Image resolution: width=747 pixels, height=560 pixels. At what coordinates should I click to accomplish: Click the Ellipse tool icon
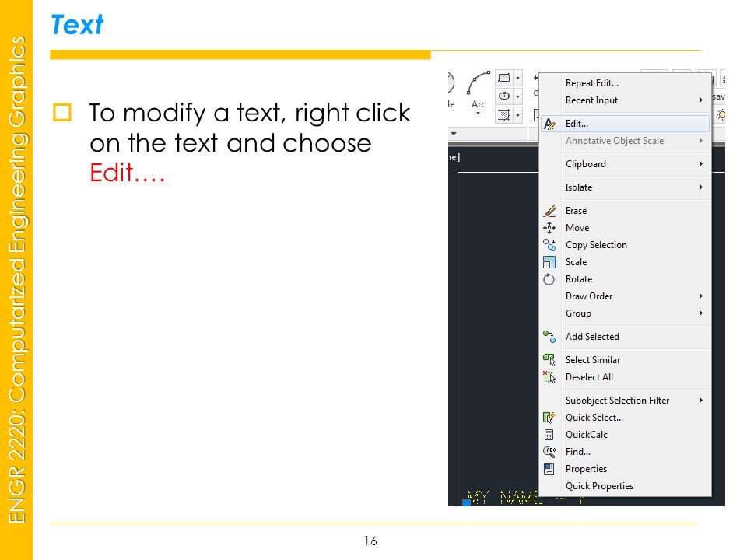tap(504, 96)
